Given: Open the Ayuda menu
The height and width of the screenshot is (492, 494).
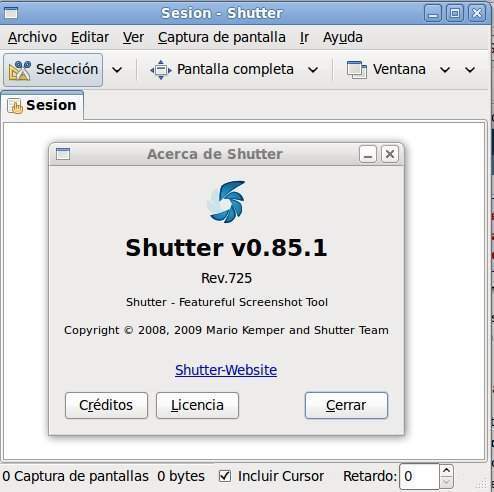Looking at the screenshot, I should pyautogui.click(x=343, y=37).
